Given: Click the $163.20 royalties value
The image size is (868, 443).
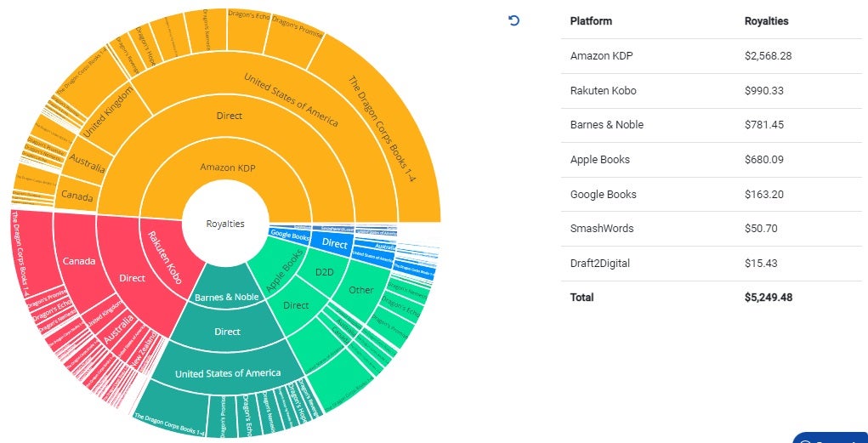Looking at the screenshot, I should tap(764, 195).
